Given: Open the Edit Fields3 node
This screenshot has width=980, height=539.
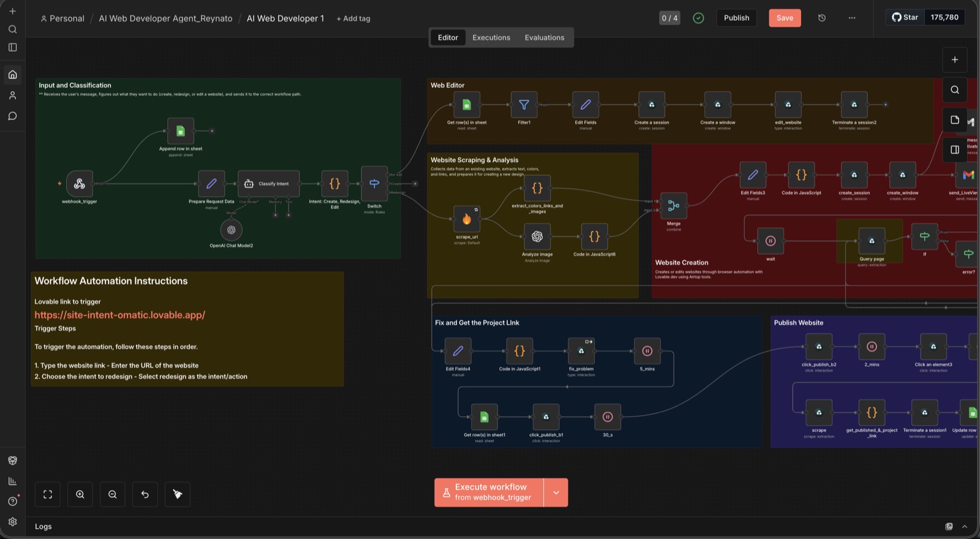Looking at the screenshot, I should pos(753,175).
